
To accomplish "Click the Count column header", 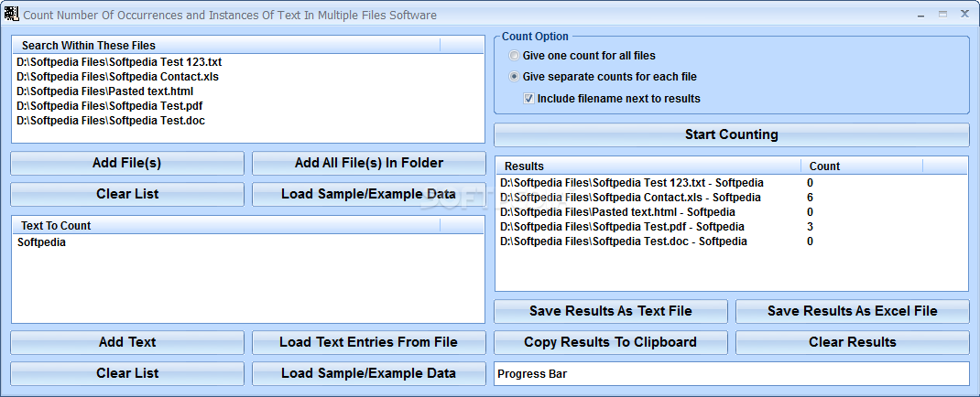I will [x=862, y=166].
